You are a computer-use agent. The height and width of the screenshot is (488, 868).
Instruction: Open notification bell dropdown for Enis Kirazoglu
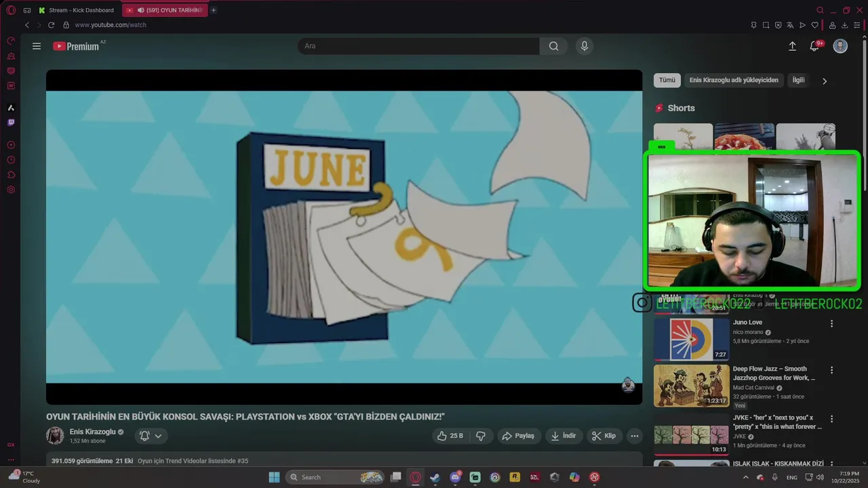click(x=151, y=436)
